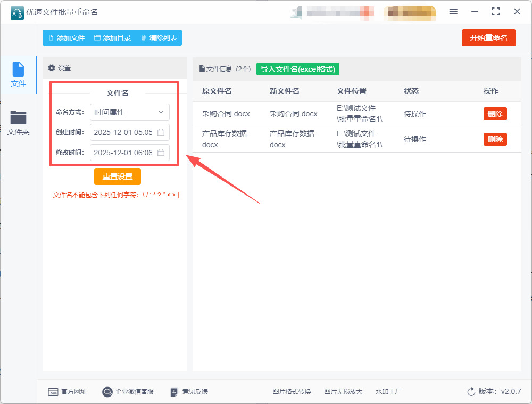The image size is (532, 404).
Task: Switch to the 文件夹 sidebar tab
Action: [x=18, y=123]
